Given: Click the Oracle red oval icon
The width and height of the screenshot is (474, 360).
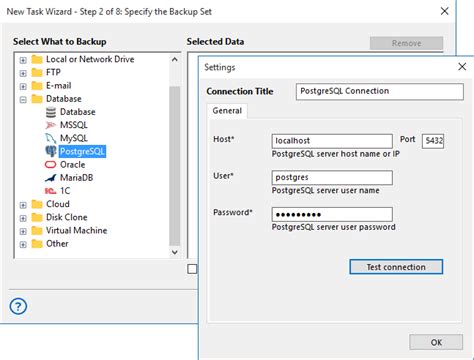Looking at the screenshot, I should 50,165.
